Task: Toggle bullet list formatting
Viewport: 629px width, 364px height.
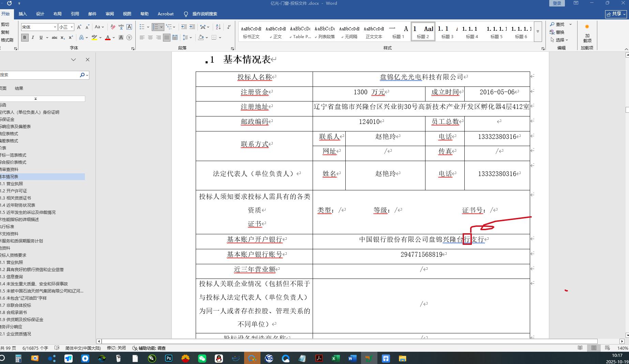Action: [x=142, y=27]
